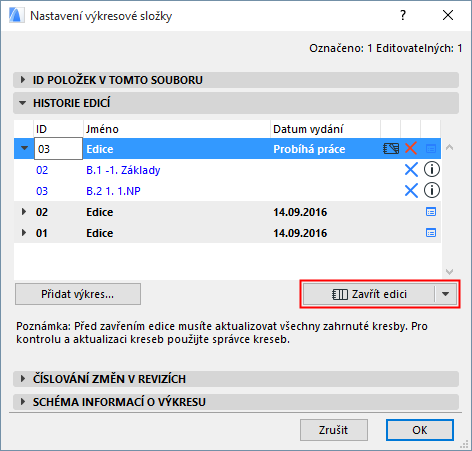Screen dimensions: 472x451
Task: Expand edition 02 row triangle
Action: (24, 212)
